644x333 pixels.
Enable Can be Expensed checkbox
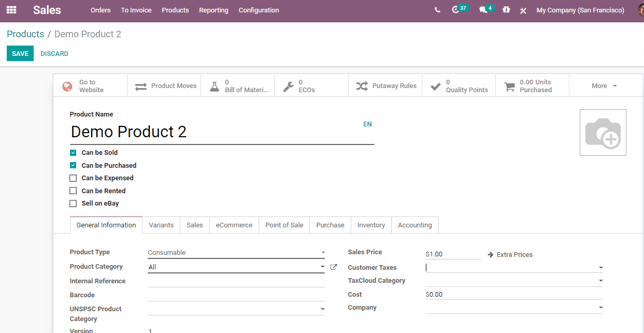[73, 178]
